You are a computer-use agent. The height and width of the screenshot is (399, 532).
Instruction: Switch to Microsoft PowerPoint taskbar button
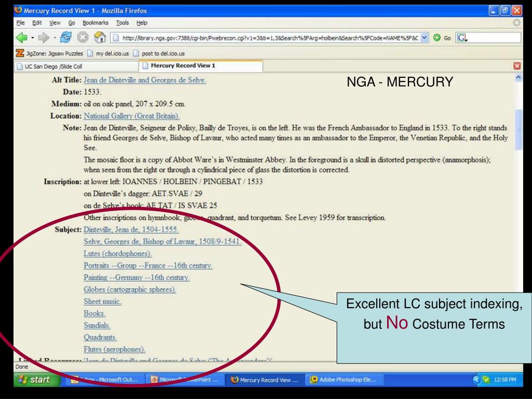[x=186, y=380]
